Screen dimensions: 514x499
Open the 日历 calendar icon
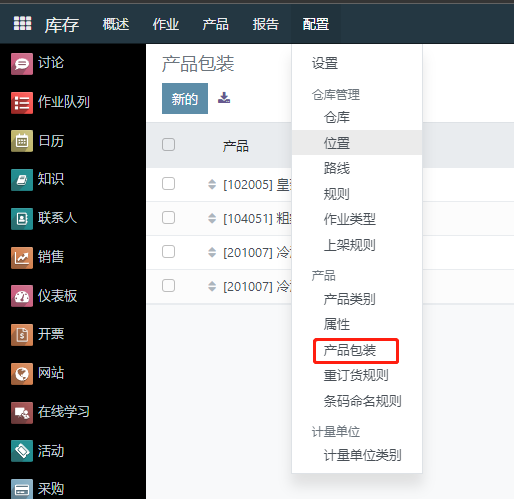click(22, 141)
